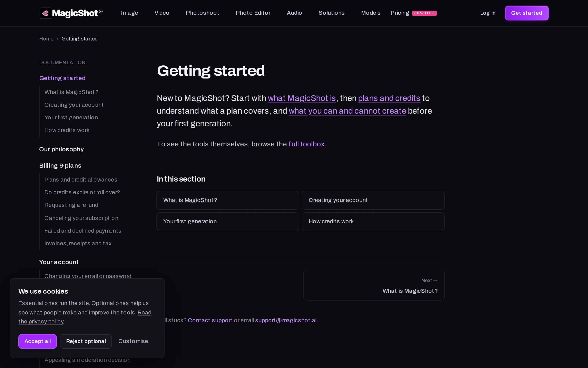Open the Models nav item
Screen dimensions: 588x368
pyautogui.click(x=371, y=13)
